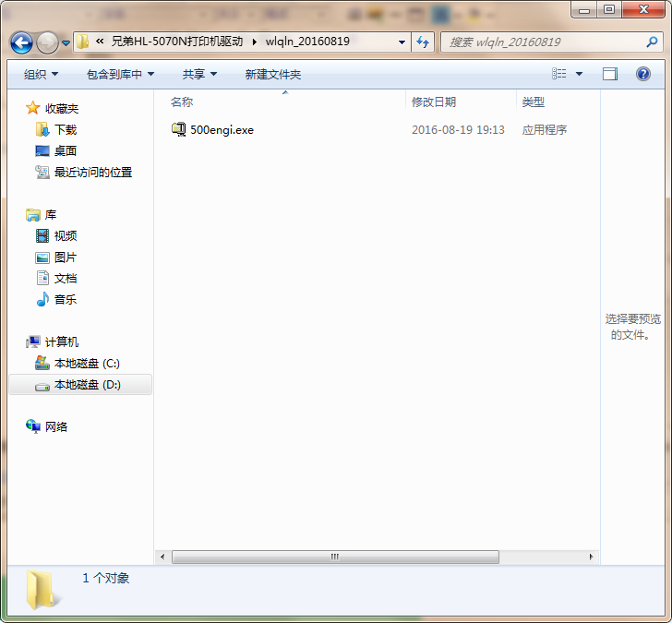Go back with the blue Back arrow
Viewport: 672px width, 623px height.
[21, 42]
